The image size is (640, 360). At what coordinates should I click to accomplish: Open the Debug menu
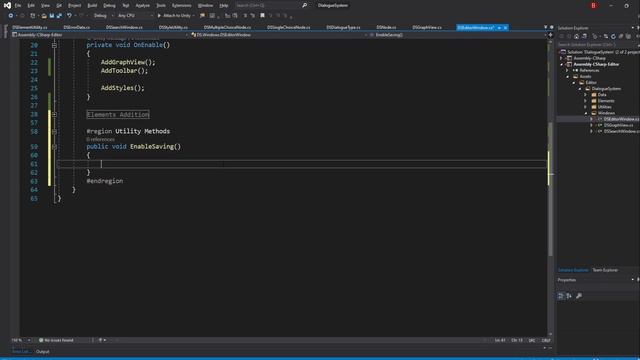[x=109, y=6]
